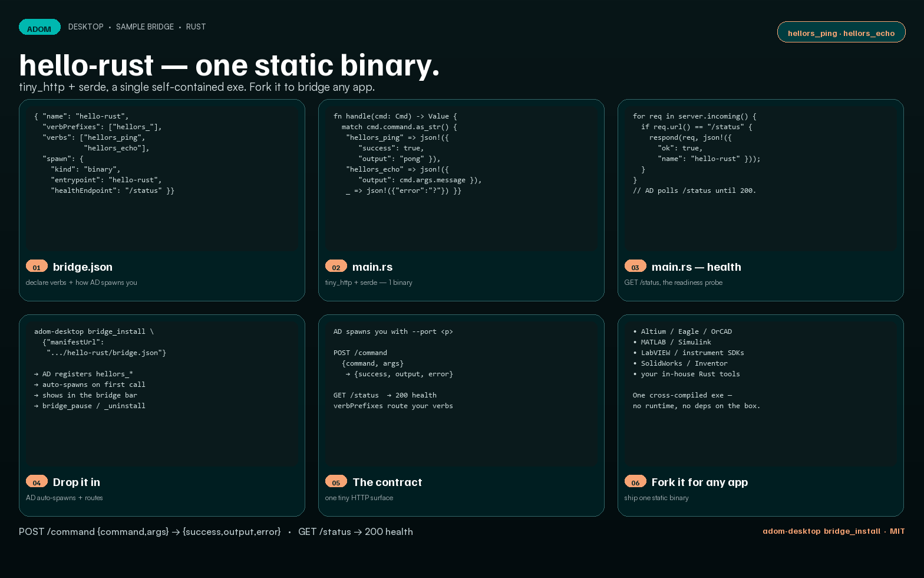
Task: Click the '"verbPrefixes": ["hellors_"],' code line
Action: 102,127
